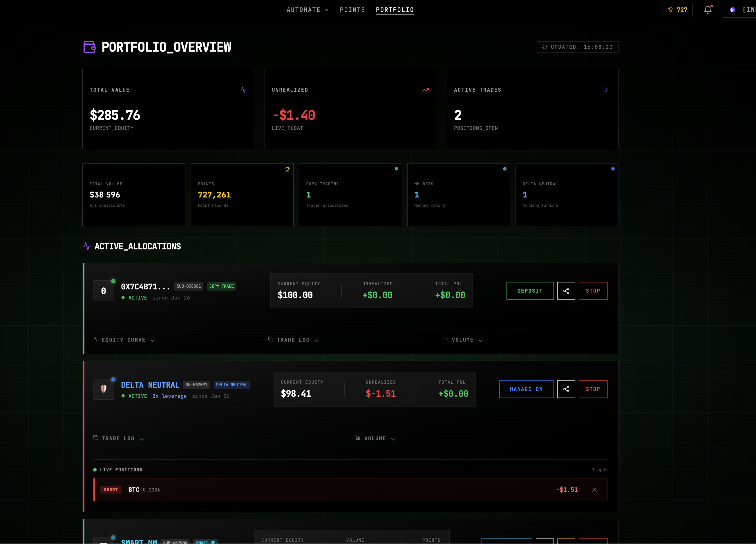This screenshot has width=756, height=544.
Task: Expand the Equity Curve section
Action: click(x=124, y=340)
